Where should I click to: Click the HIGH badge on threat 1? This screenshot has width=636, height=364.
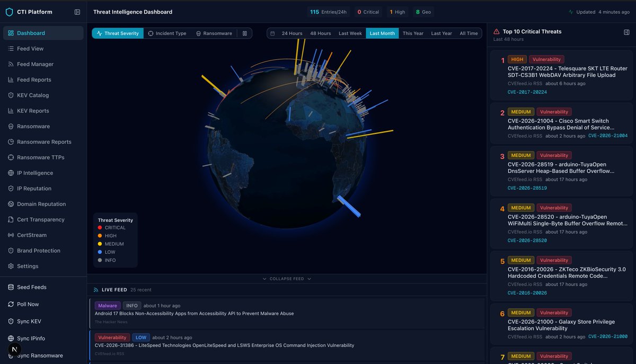(x=517, y=60)
